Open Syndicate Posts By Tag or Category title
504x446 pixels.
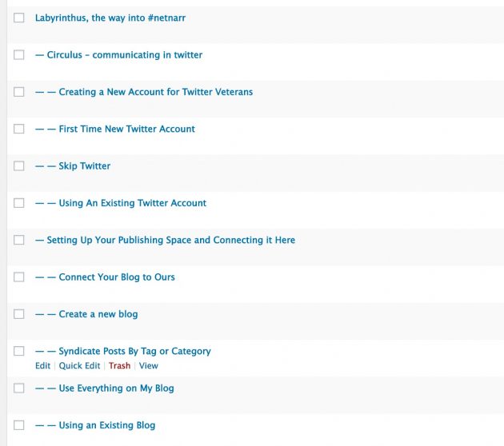click(x=134, y=351)
